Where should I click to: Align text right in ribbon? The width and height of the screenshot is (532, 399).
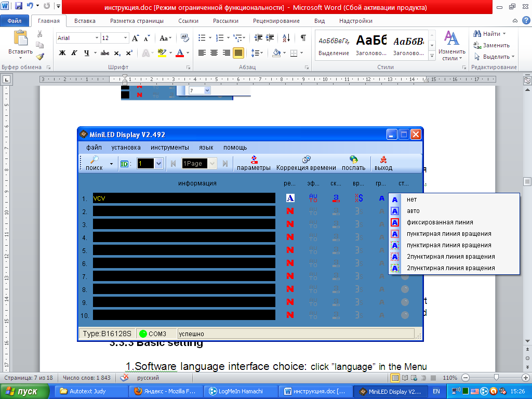coord(226,53)
